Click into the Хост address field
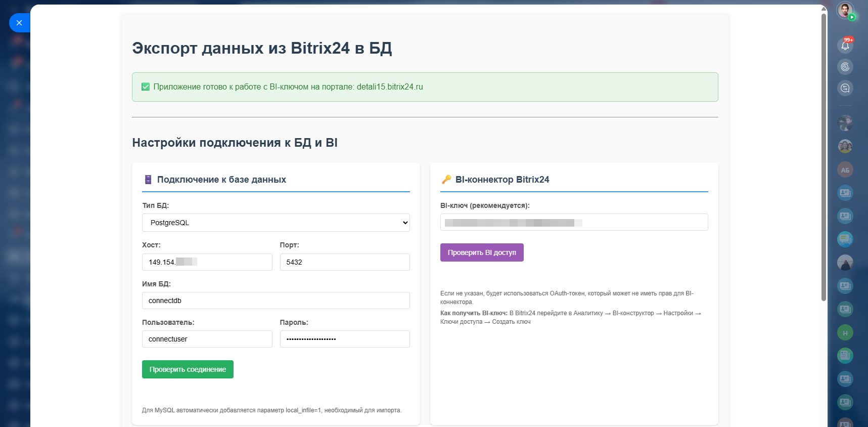Viewport: 868px width, 427px height. [x=207, y=262]
